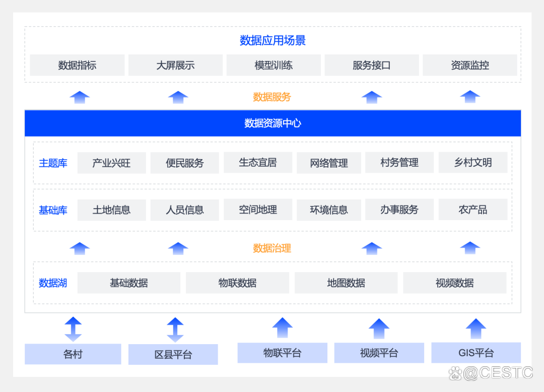Expand the 数据治理 section
The image size is (544, 392).
271,248
